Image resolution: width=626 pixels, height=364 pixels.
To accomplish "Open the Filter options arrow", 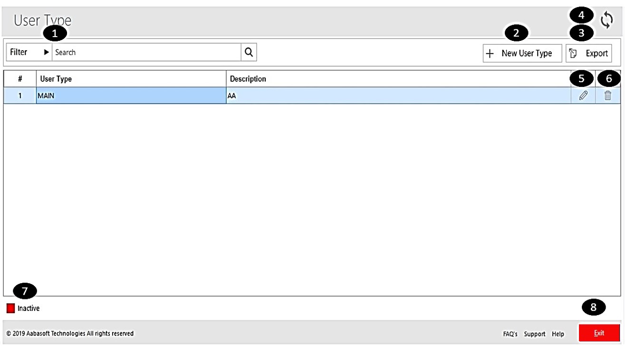I will tap(46, 52).
